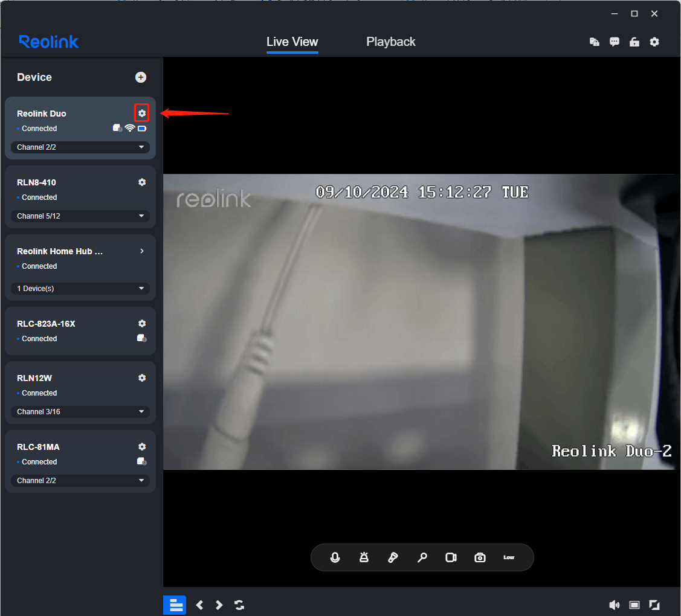Toggle the device list panel button

click(175, 605)
